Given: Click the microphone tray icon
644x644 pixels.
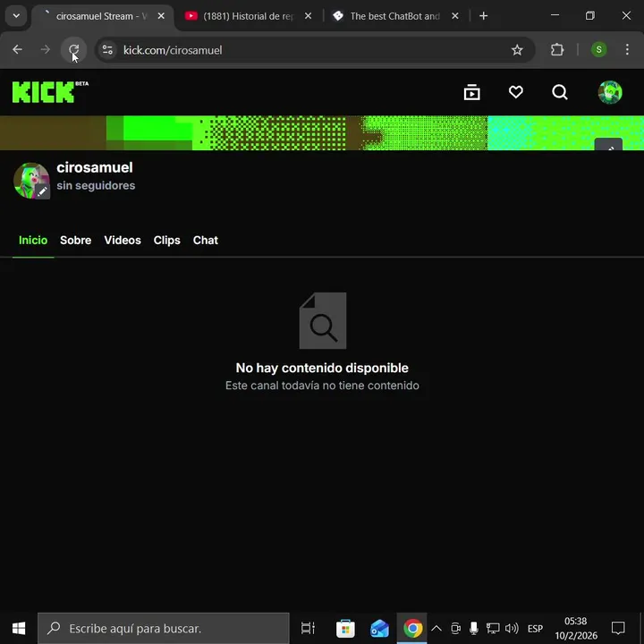Looking at the screenshot, I should pos(473,629).
